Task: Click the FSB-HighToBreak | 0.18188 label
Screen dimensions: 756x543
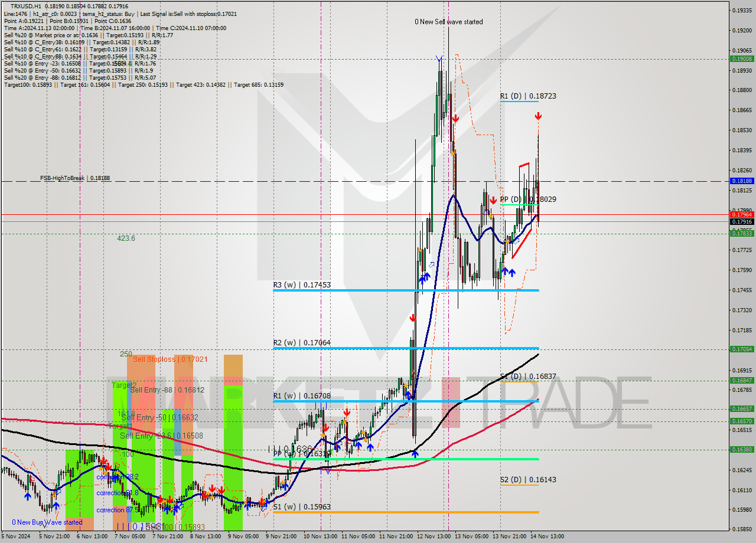Action: pyautogui.click(x=75, y=178)
